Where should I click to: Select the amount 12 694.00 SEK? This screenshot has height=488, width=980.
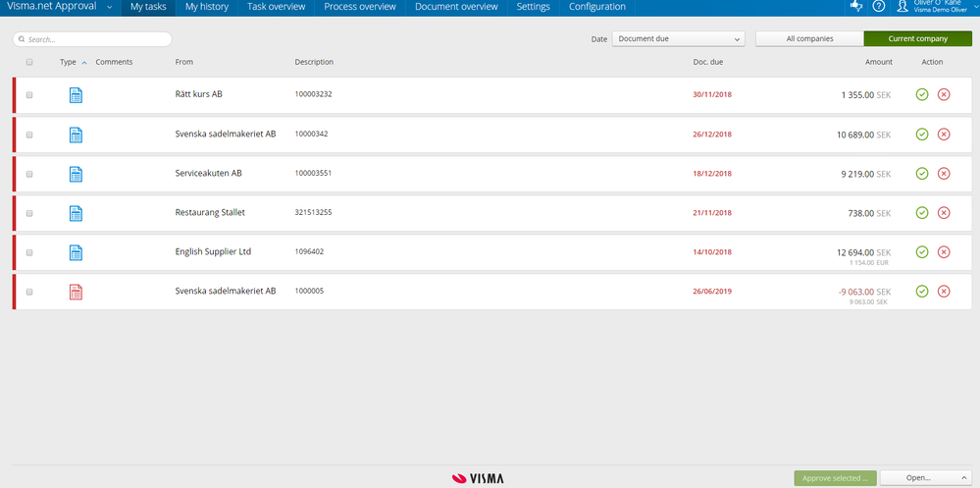863,252
